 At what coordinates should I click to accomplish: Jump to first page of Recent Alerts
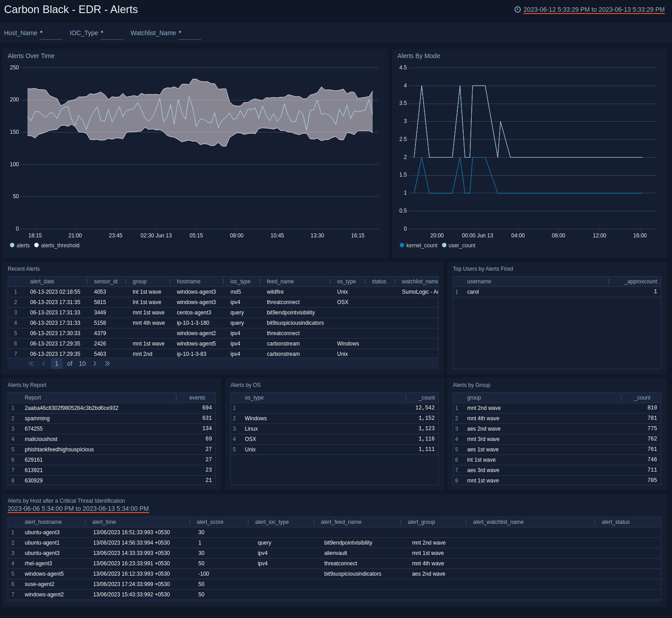point(31,364)
